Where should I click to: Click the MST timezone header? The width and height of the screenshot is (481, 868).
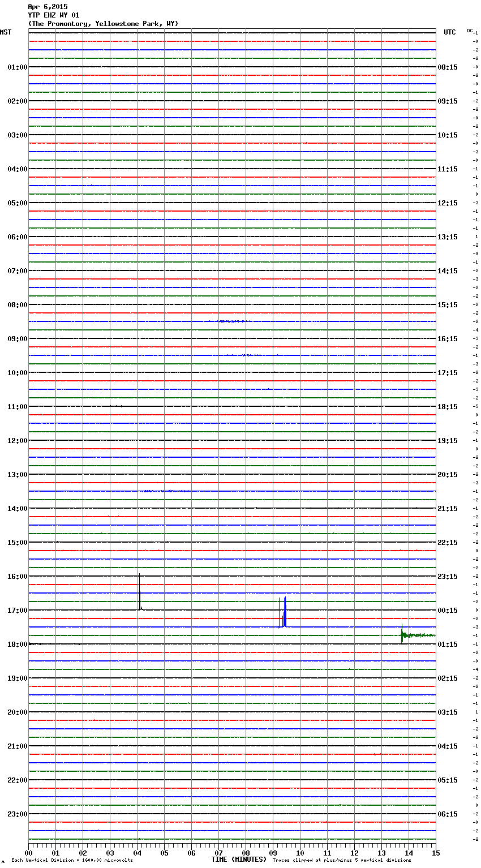click(x=6, y=32)
